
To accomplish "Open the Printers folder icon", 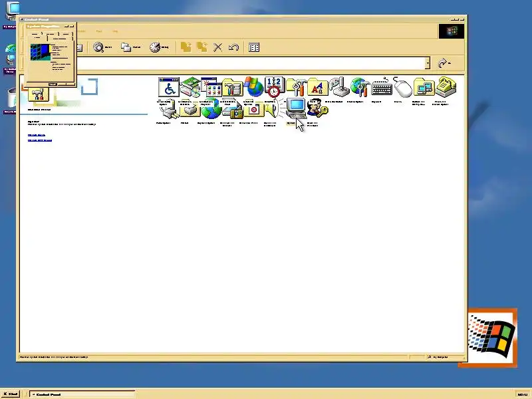I will pos(190,109).
